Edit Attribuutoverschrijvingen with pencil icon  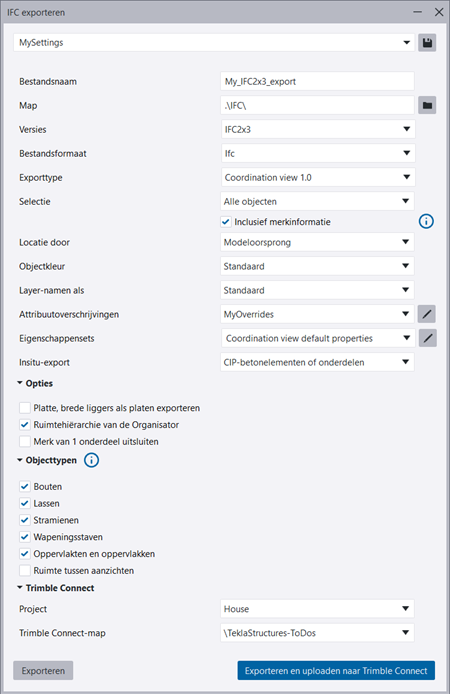[427, 314]
